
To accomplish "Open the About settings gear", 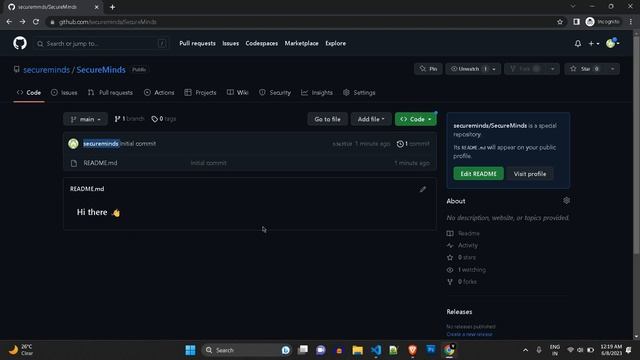I will pos(566,200).
